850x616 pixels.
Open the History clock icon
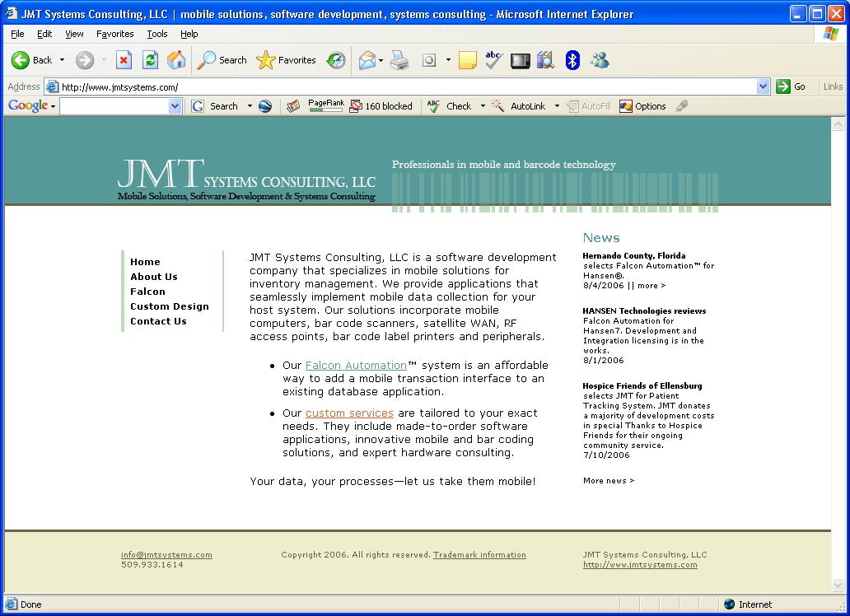(336, 60)
